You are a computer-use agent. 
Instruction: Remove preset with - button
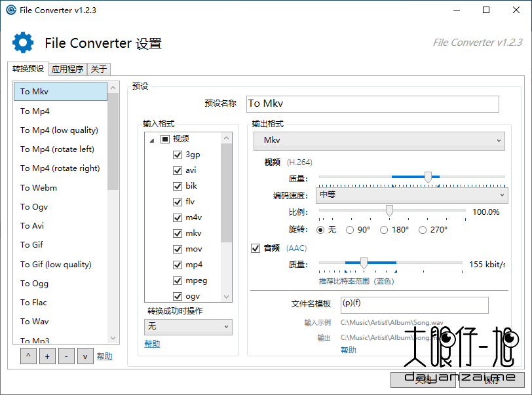(x=66, y=356)
